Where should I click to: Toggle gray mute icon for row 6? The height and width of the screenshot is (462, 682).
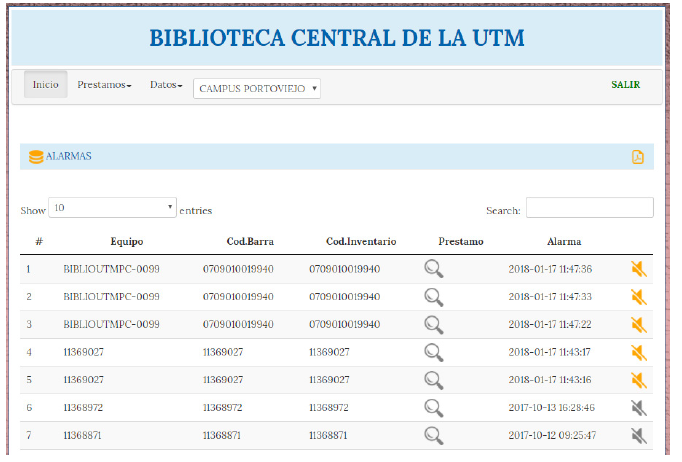(638, 408)
